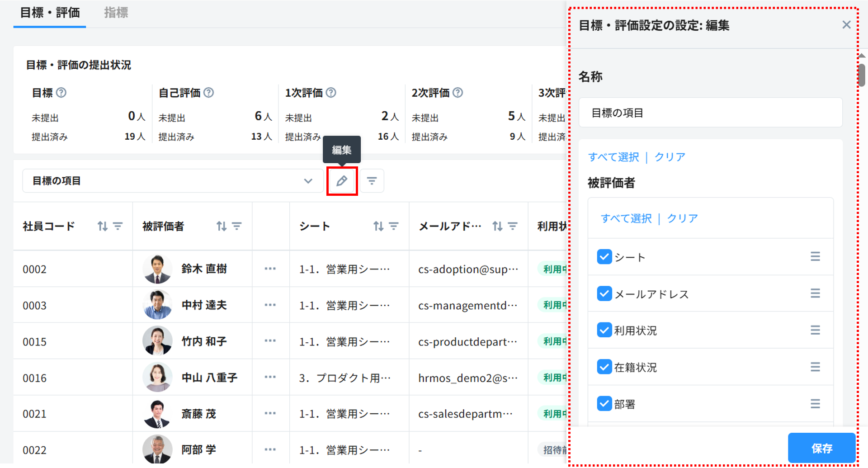Image resolution: width=868 pixels, height=468 pixels.
Task: Disable the 部署 checkbox
Action: click(604, 403)
